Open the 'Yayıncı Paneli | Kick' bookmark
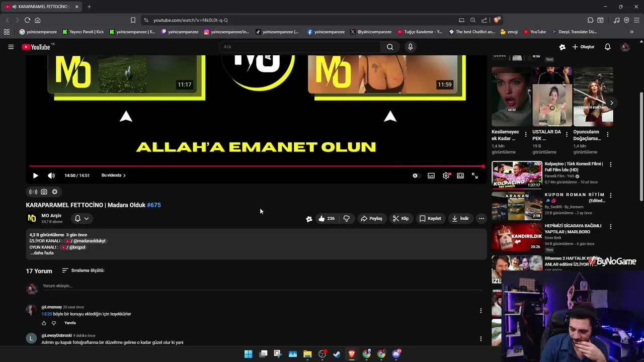This screenshot has width=644, height=362. click(x=83, y=32)
